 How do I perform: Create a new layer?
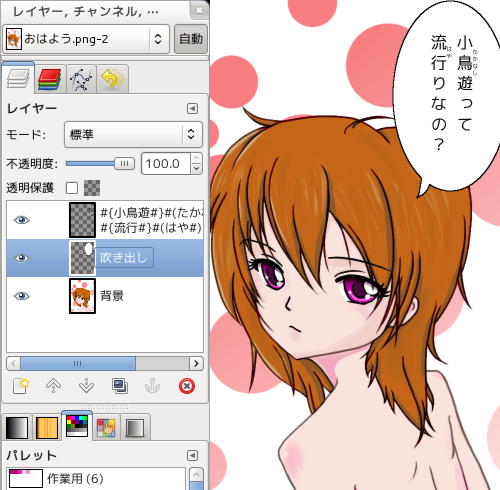click(x=21, y=386)
